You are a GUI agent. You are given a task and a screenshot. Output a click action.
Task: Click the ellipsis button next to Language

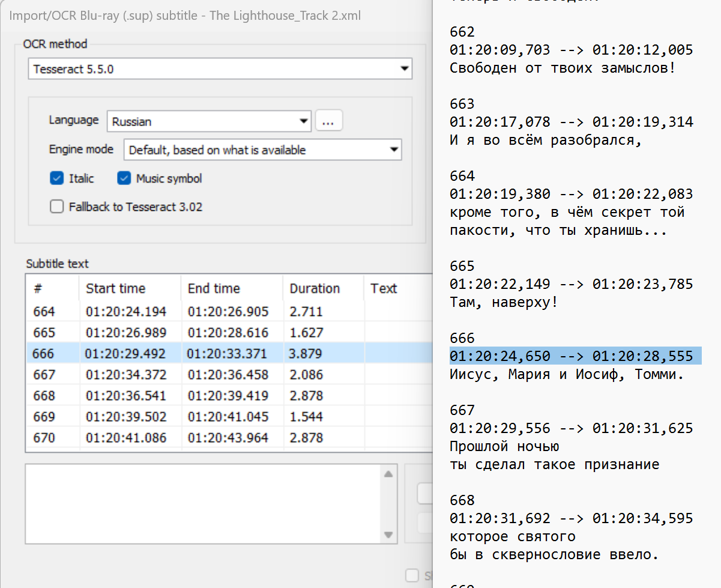click(329, 121)
